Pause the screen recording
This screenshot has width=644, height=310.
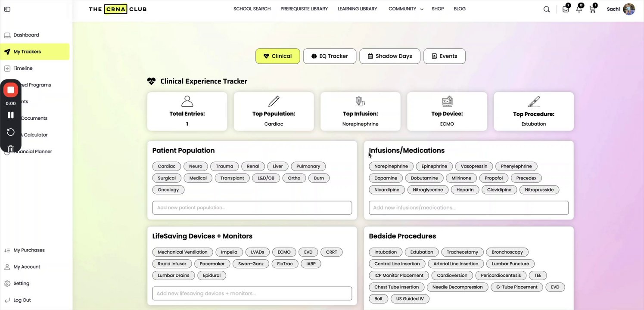click(11, 115)
